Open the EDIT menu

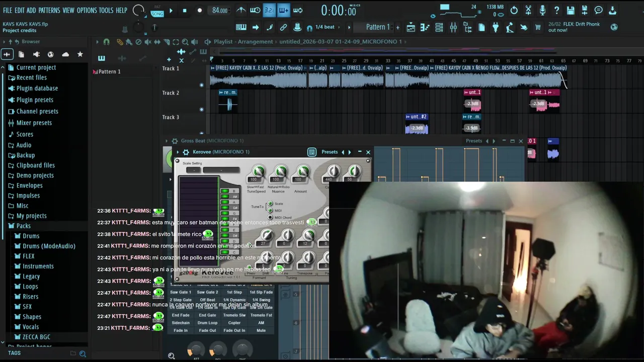(19, 10)
